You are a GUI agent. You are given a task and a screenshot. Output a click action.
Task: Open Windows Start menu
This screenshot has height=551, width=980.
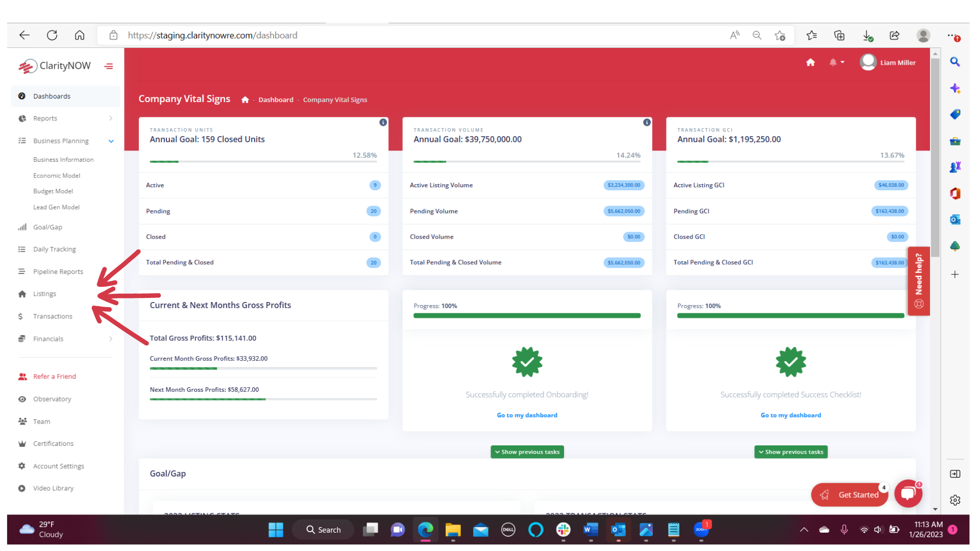point(276,530)
